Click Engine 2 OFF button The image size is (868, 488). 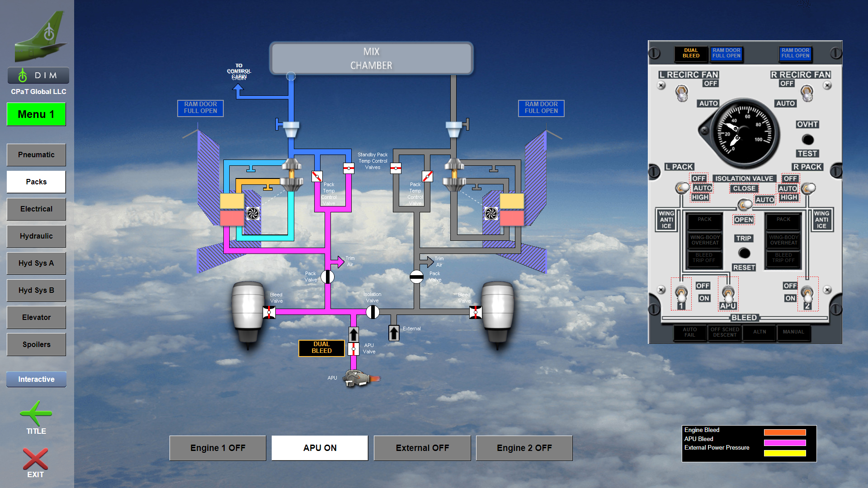point(524,448)
